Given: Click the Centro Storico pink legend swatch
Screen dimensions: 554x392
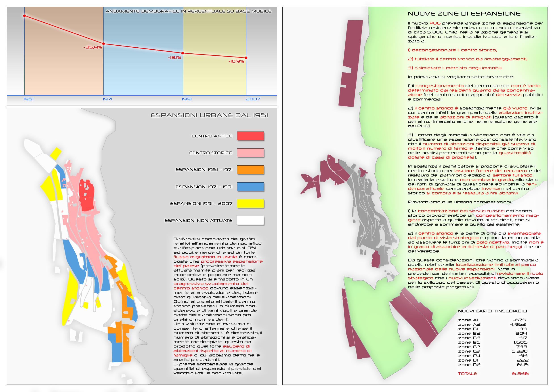Looking at the screenshot, I should pyautogui.click(x=250, y=153).
